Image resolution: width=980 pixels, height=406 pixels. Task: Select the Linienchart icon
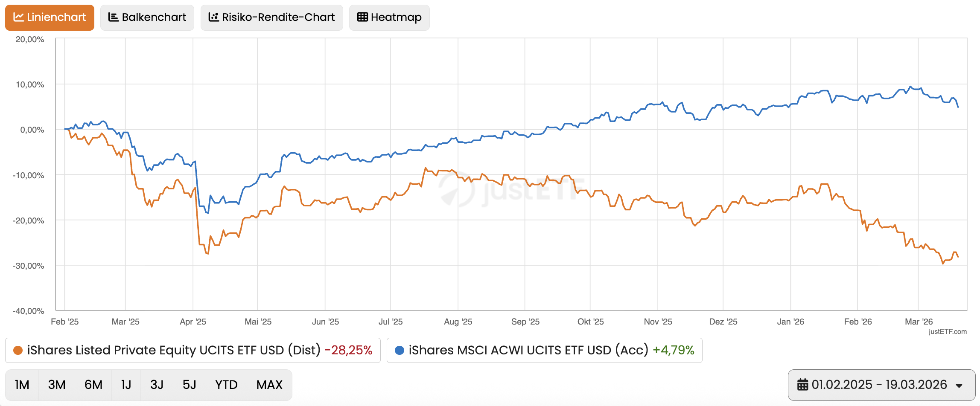point(18,17)
